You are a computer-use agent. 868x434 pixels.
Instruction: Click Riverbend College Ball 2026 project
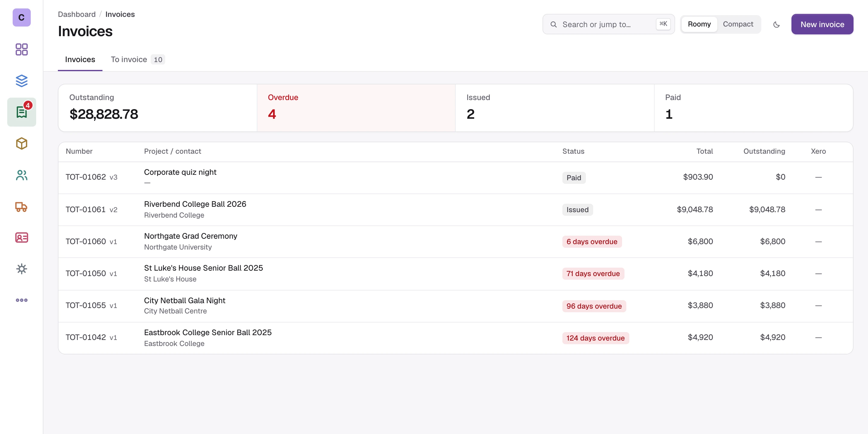(x=195, y=204)
